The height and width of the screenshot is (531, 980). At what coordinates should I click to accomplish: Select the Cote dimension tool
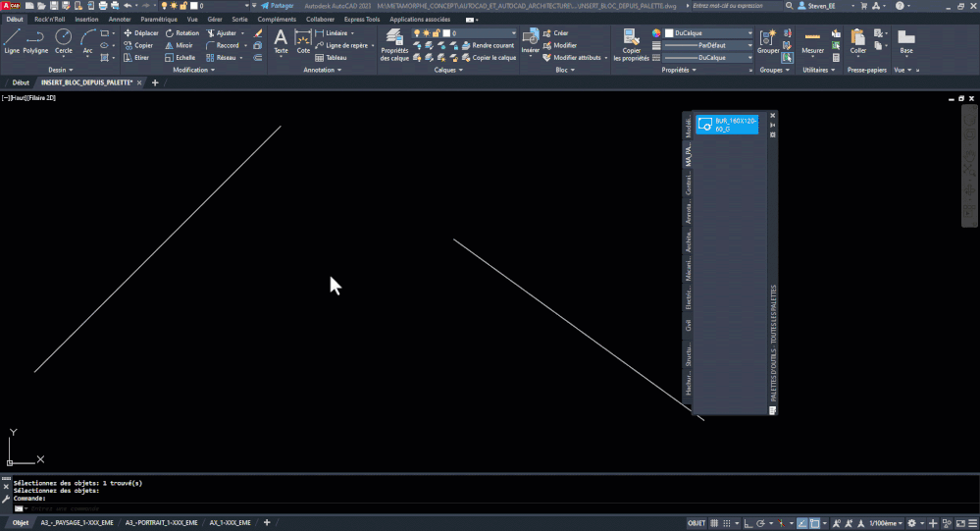[303, 41]
